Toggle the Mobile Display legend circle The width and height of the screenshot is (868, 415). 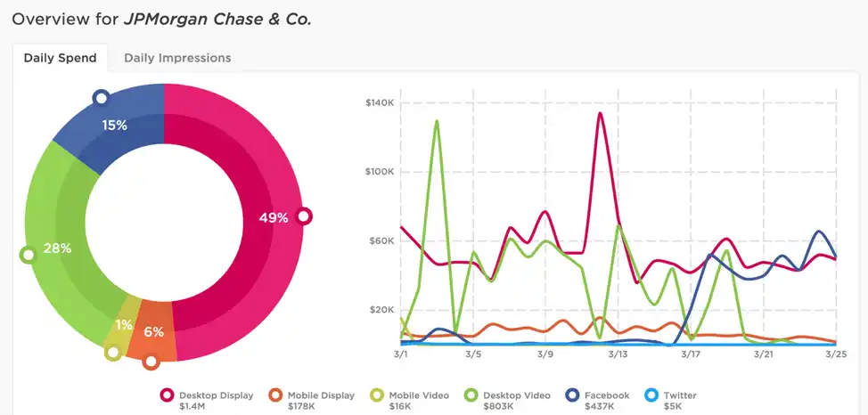coord(276,395)
